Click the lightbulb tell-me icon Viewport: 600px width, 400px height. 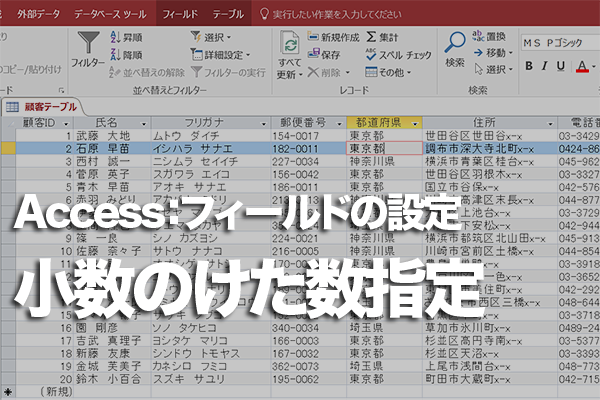click(x=264, y=14)
